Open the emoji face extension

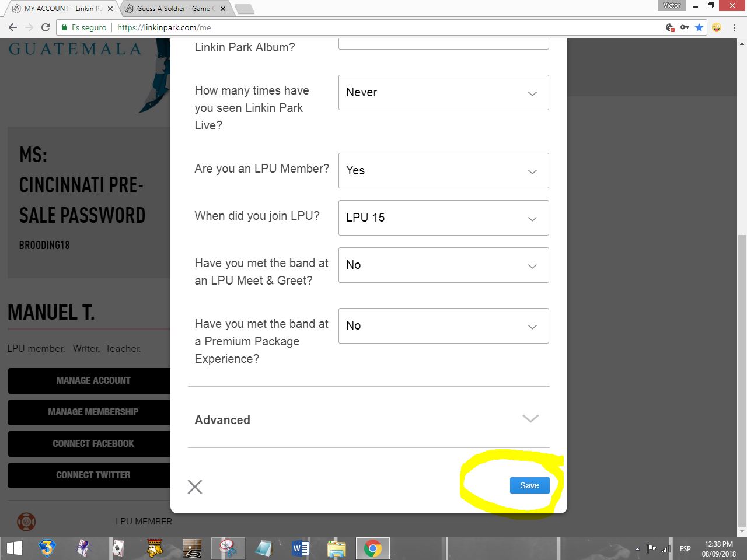click(717, 27)
